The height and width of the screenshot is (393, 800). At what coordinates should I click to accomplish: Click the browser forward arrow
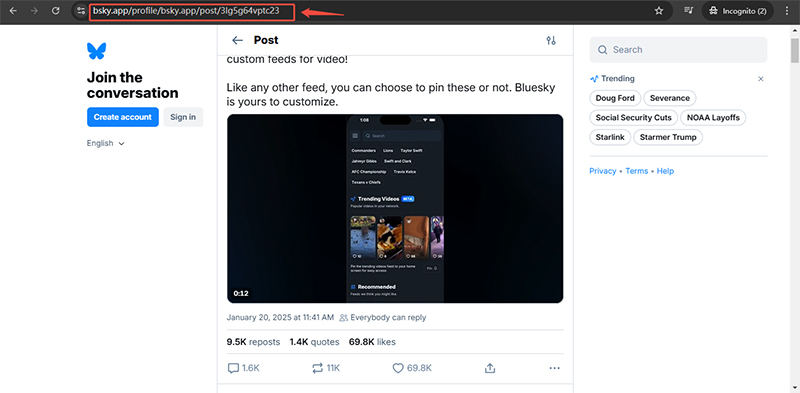34,11
